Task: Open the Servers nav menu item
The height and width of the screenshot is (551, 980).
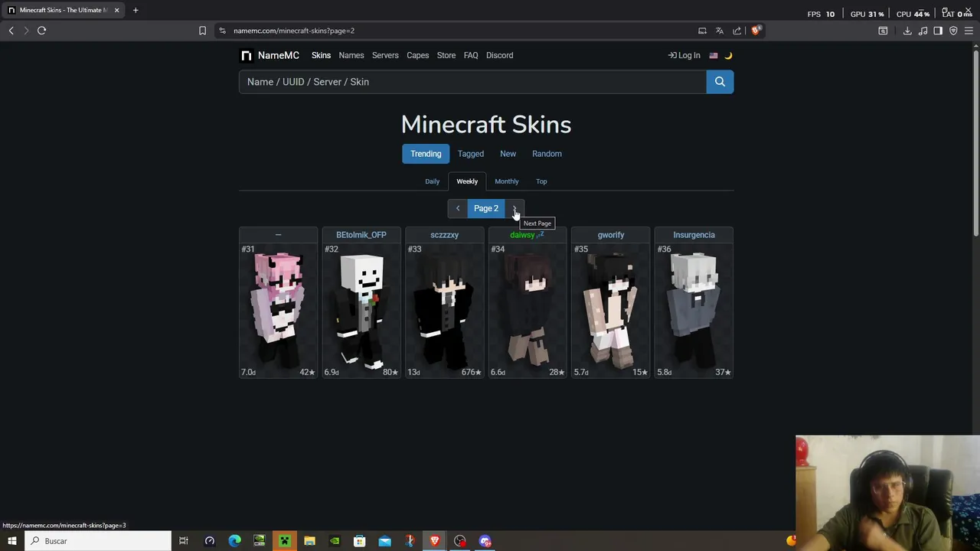Action: pos(385,55)
